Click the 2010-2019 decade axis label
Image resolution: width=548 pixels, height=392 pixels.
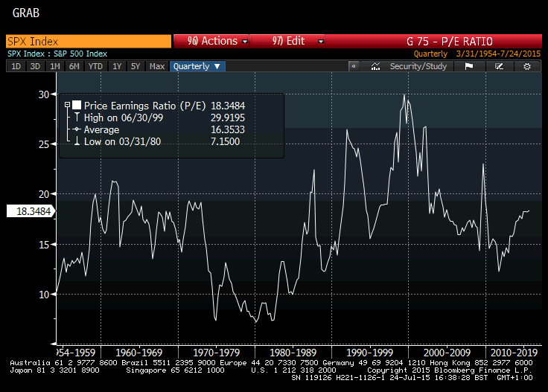pos(514,353)
